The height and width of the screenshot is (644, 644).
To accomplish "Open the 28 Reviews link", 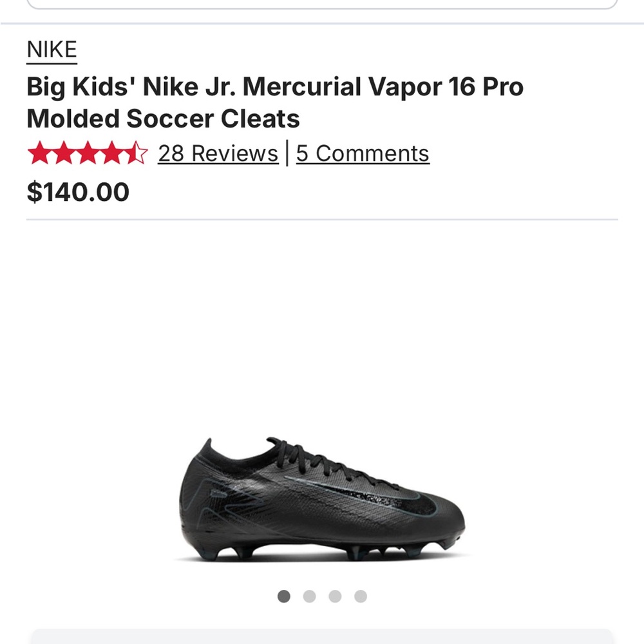I will pos(218,153).
